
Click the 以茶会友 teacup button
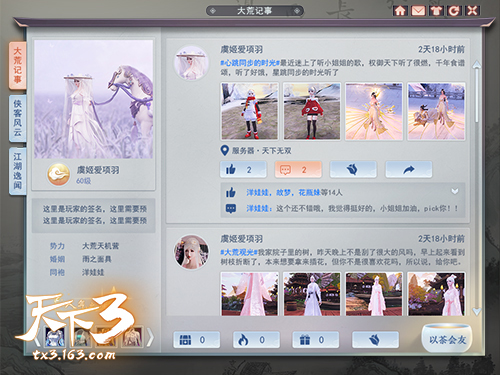click(447, 338)
